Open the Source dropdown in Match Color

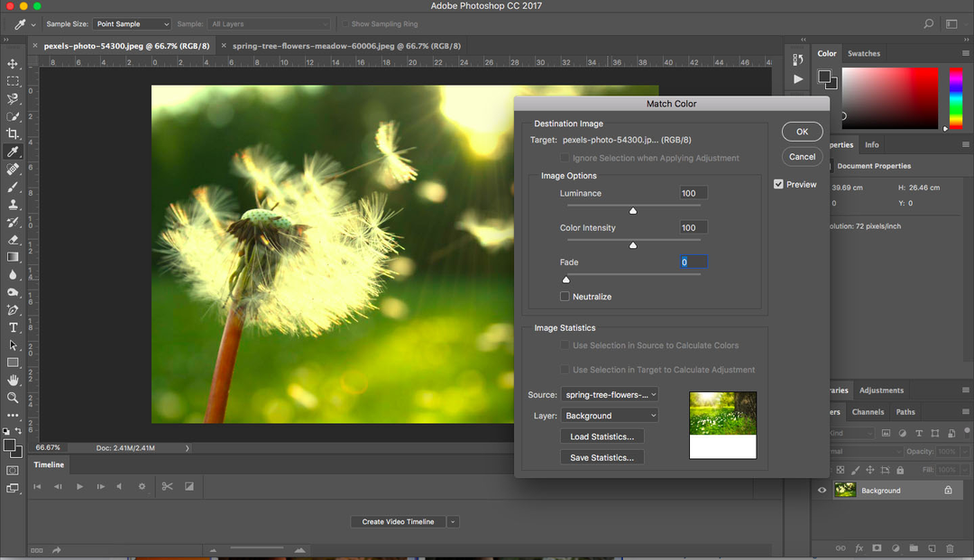[609, 395]
